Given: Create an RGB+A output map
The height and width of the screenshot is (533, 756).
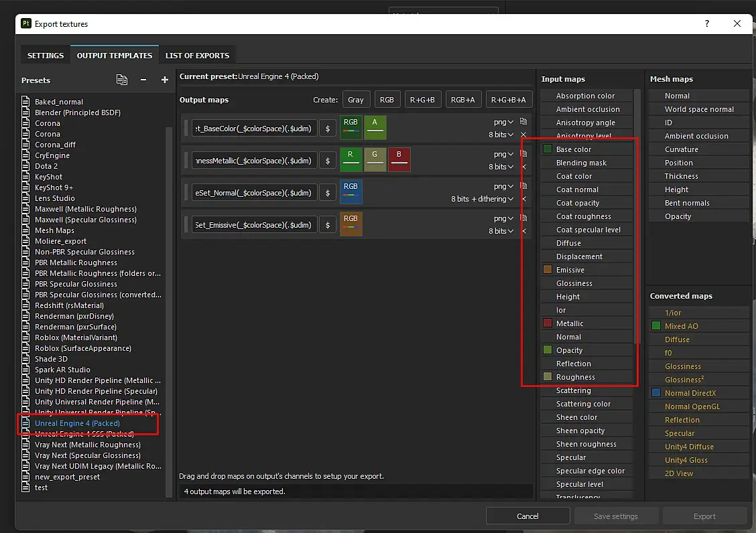Looking at the screenshot, I should 463,100.
